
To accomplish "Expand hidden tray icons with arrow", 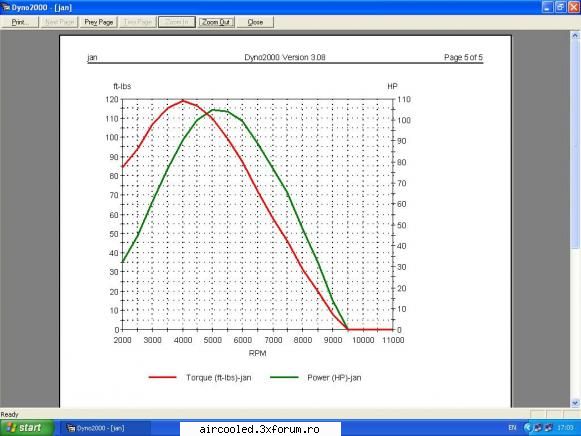I will [527, 428].
